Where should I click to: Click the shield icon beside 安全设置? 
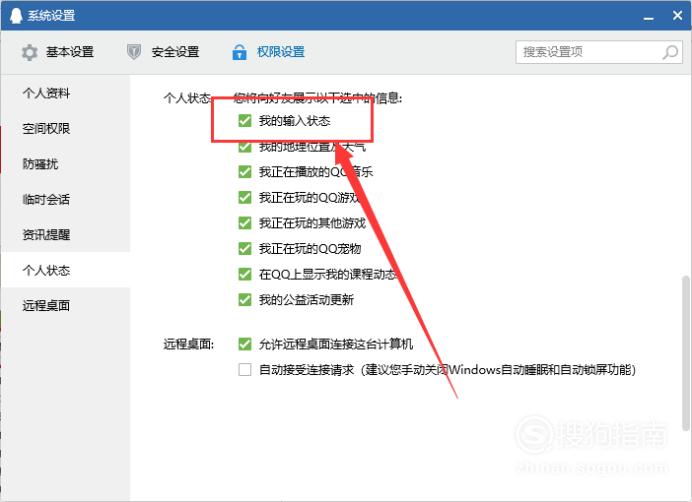click(x=134, y=52)
